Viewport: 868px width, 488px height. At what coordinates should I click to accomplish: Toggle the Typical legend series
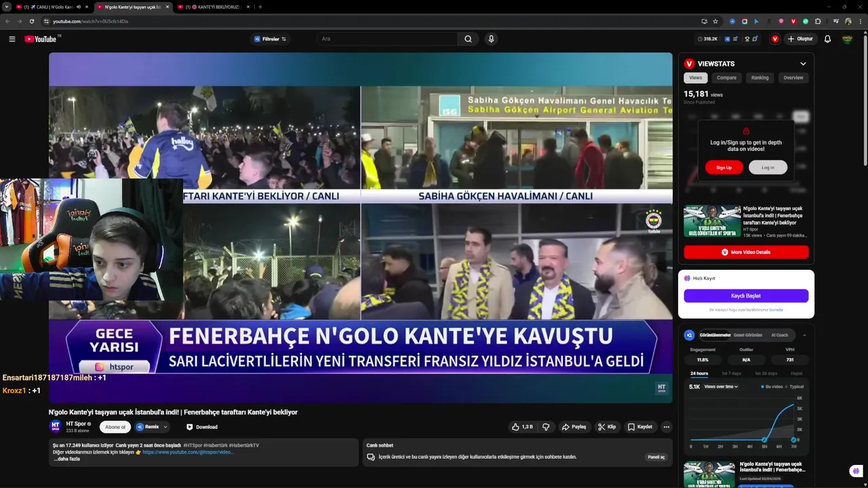coord(795,386)
